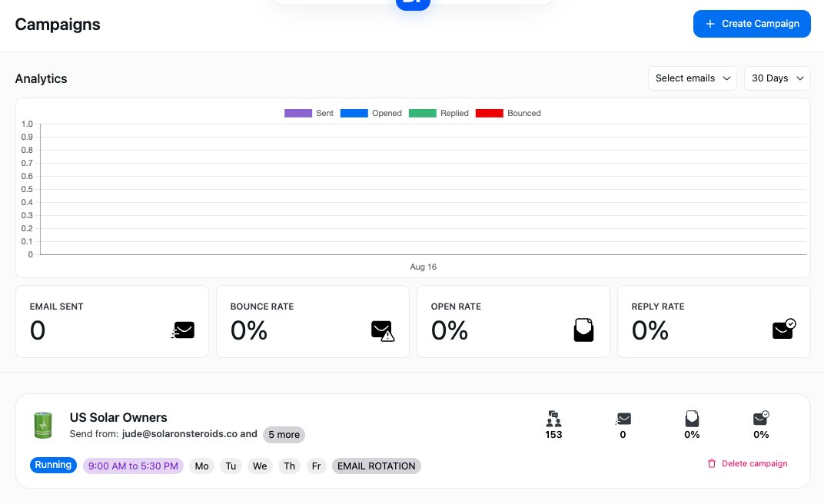Toggle the Replied green legend swatch
Viewport: 824px width, 504px height.
(x=422, y=113)
